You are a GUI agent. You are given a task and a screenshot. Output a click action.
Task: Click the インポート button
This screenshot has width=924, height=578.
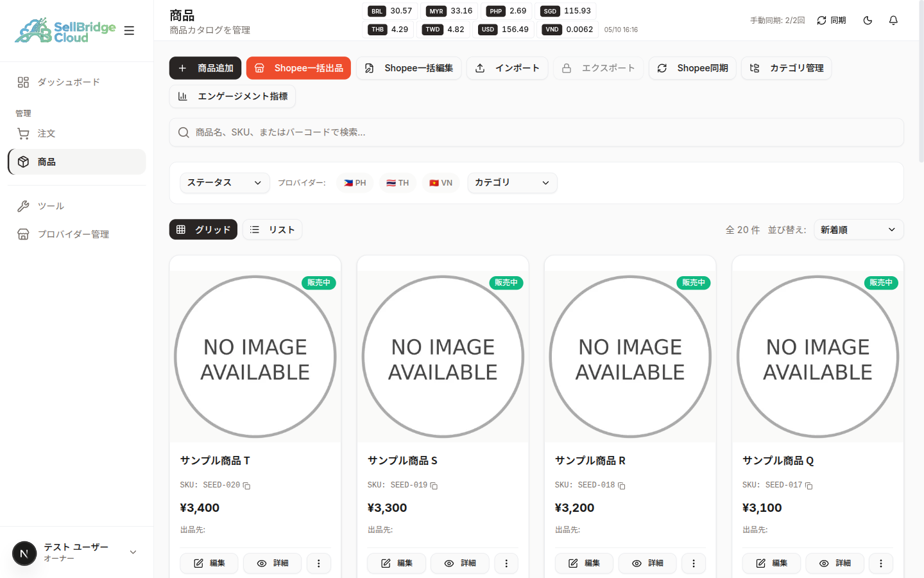tap(507, 68)
